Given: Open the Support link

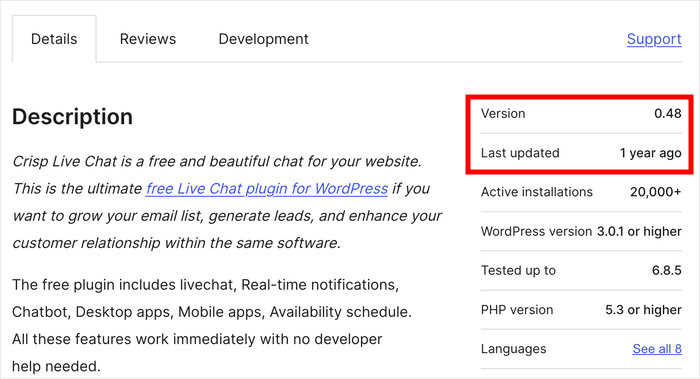Looking at the screenshot, I should 654,39.
